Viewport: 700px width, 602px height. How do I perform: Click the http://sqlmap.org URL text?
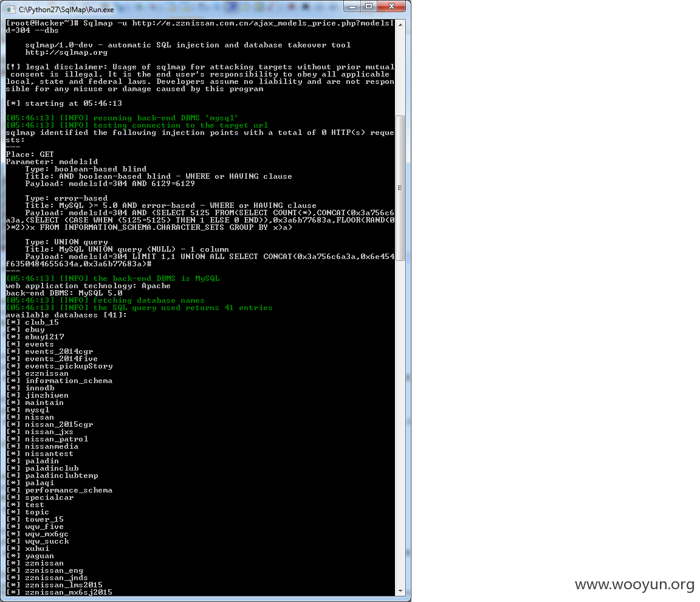pos(66,52)
